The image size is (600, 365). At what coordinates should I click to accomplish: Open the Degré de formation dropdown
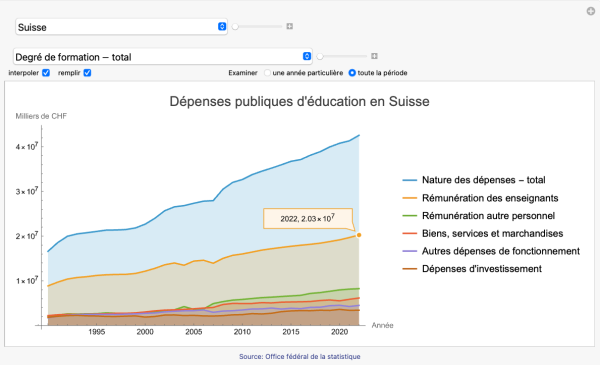[163, 57]
